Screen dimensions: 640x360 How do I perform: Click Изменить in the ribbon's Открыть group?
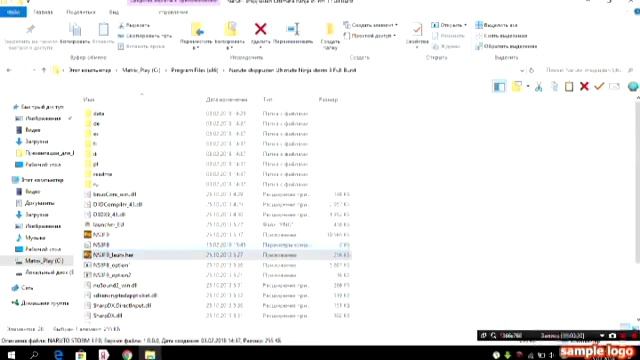pyautogui.click(x=448, y=36)
